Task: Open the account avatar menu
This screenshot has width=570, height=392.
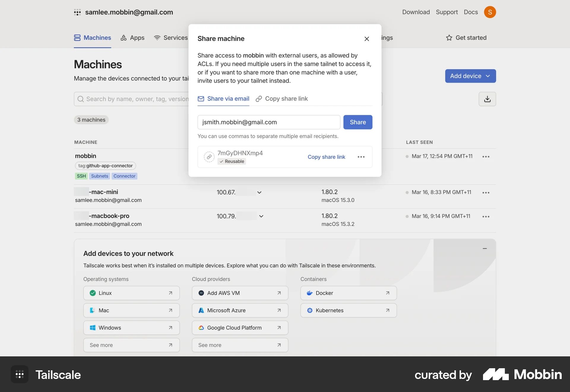Action: pos(490,12)
